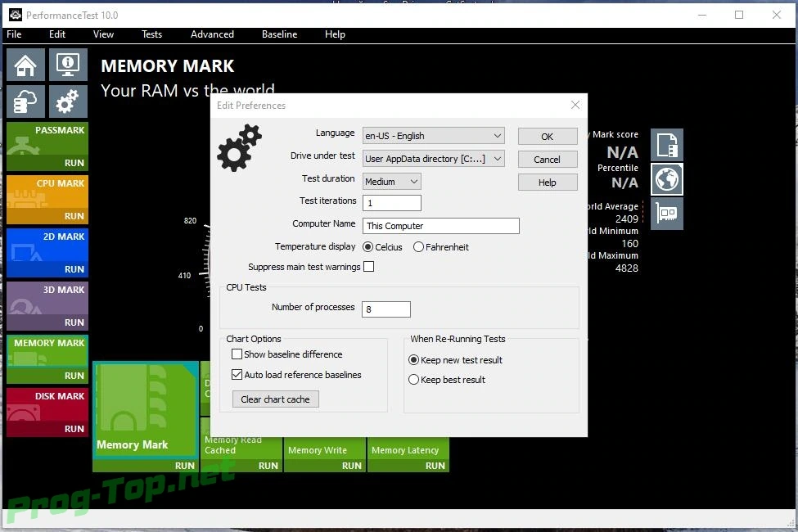Select the large Memory Mark test tile
The image size is (798, 532).
point(146,410)
